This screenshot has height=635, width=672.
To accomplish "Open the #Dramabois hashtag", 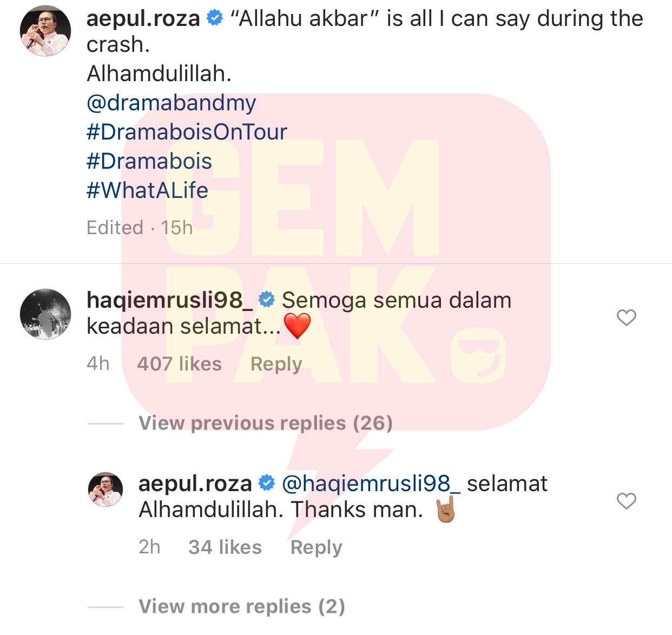I will (149, 161).
